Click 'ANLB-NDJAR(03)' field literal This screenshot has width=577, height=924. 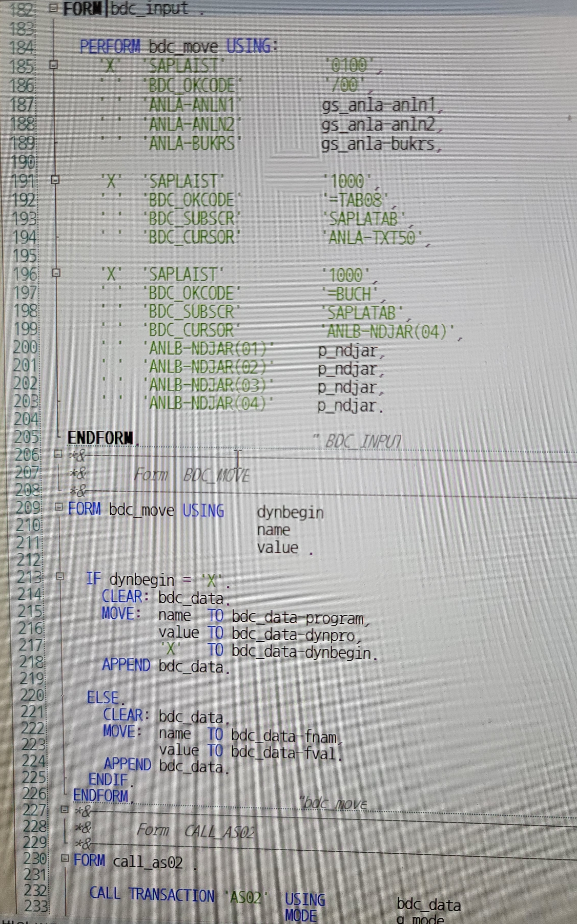tap(209, 385)
